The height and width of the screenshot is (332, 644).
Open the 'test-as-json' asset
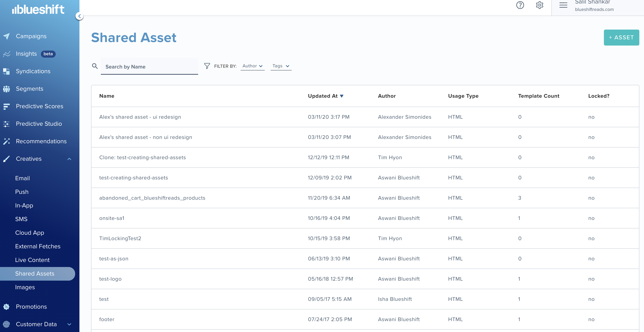point(114,259)
